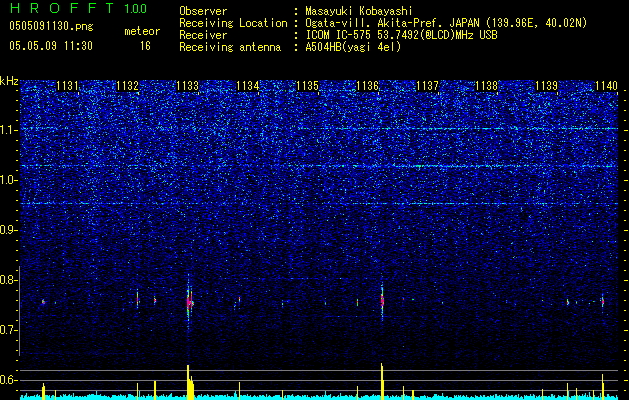Select the ICOM IC-575 receiver description
This screenshot has height=400, width=629.
[x=401, y=35]
